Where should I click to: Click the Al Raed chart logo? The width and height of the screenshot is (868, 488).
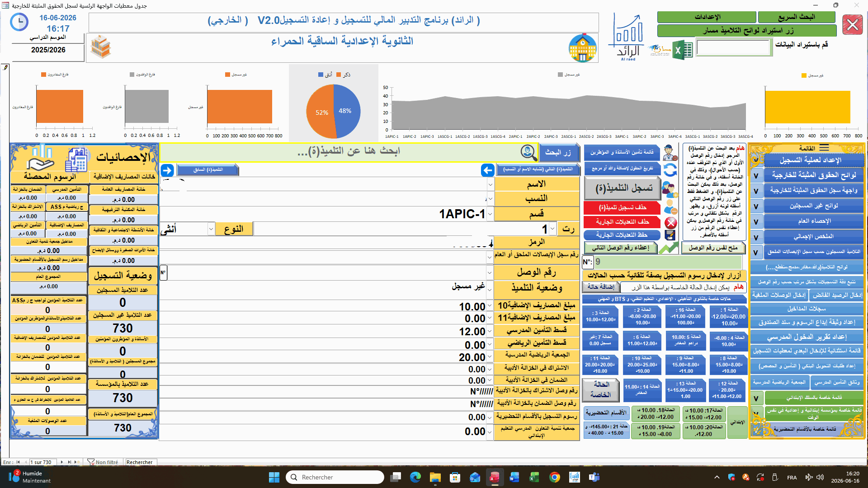627,37
